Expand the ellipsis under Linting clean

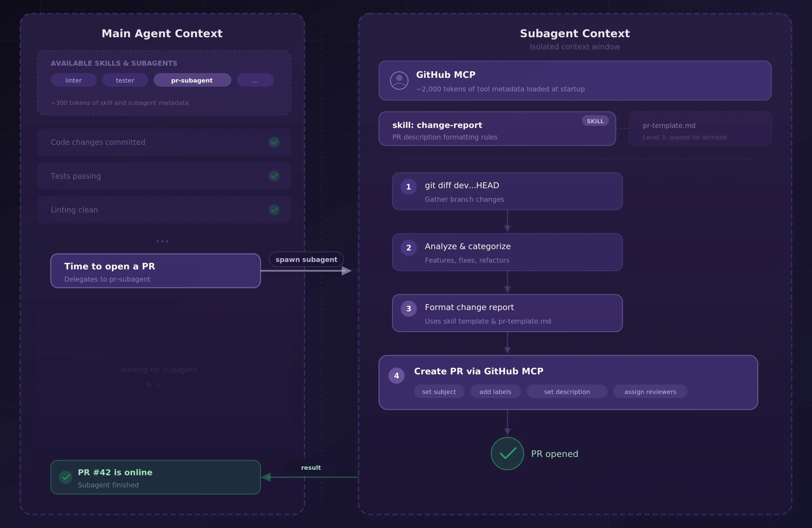(162, 241)
